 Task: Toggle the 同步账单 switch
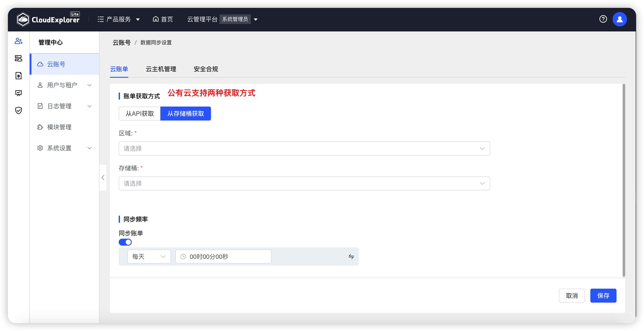point(125,242)
